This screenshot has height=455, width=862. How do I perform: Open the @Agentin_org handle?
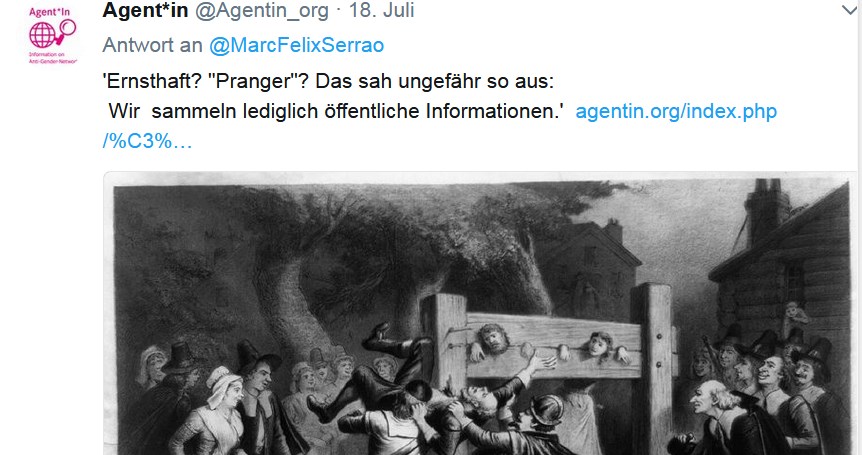point(262,10)
